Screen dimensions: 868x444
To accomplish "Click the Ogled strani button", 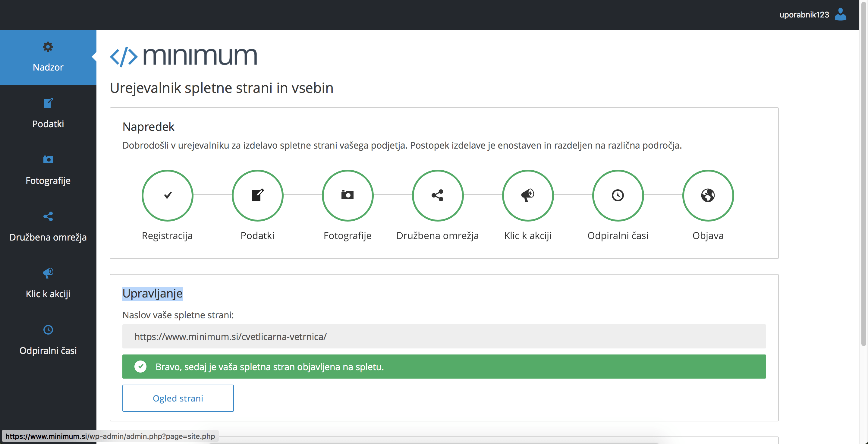I will [178, 398].
